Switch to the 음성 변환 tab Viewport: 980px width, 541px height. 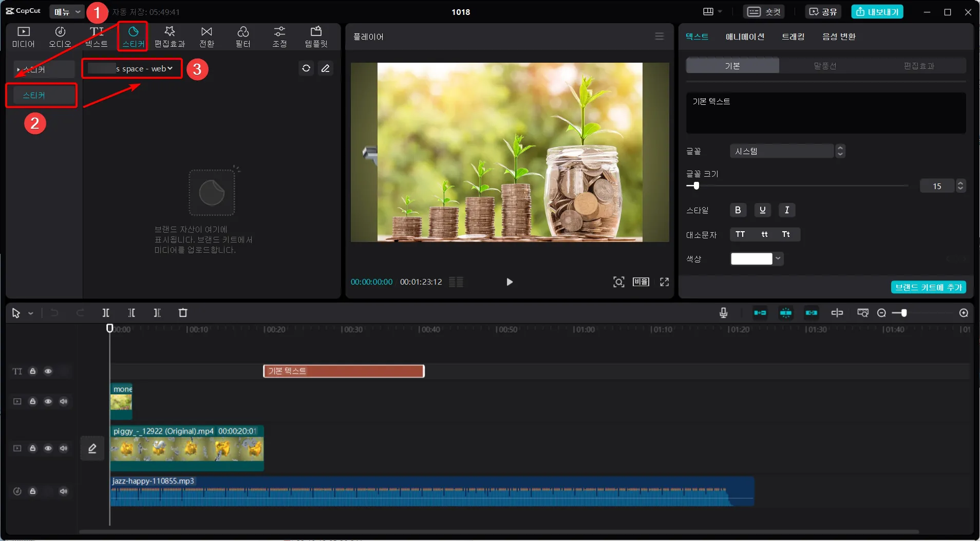coord(839,36)
